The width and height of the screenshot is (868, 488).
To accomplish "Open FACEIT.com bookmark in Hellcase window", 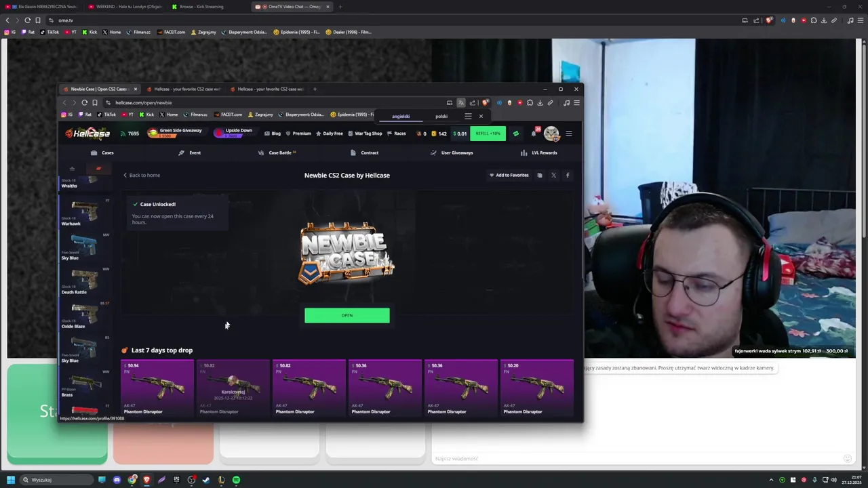I will coord(228,115).
